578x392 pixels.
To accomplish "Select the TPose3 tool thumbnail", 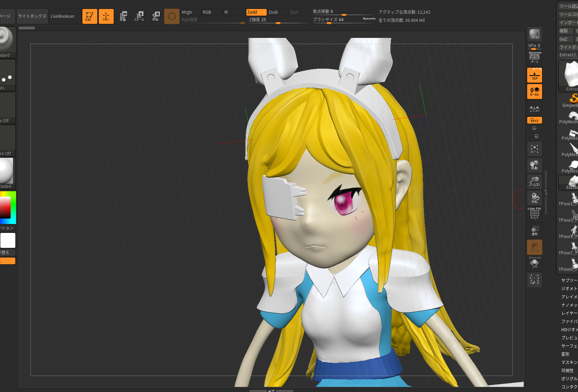I will tap(568, 215).
